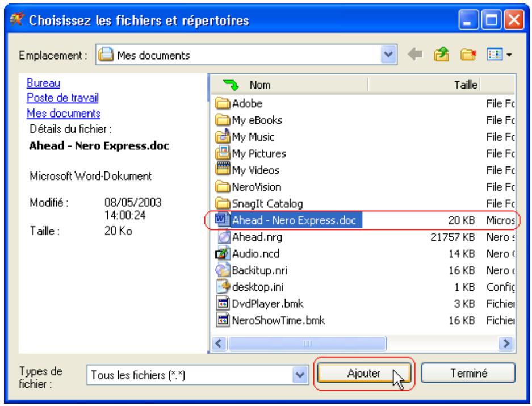Expand the Types de fichier dropdown

click(x=300, y=375)
